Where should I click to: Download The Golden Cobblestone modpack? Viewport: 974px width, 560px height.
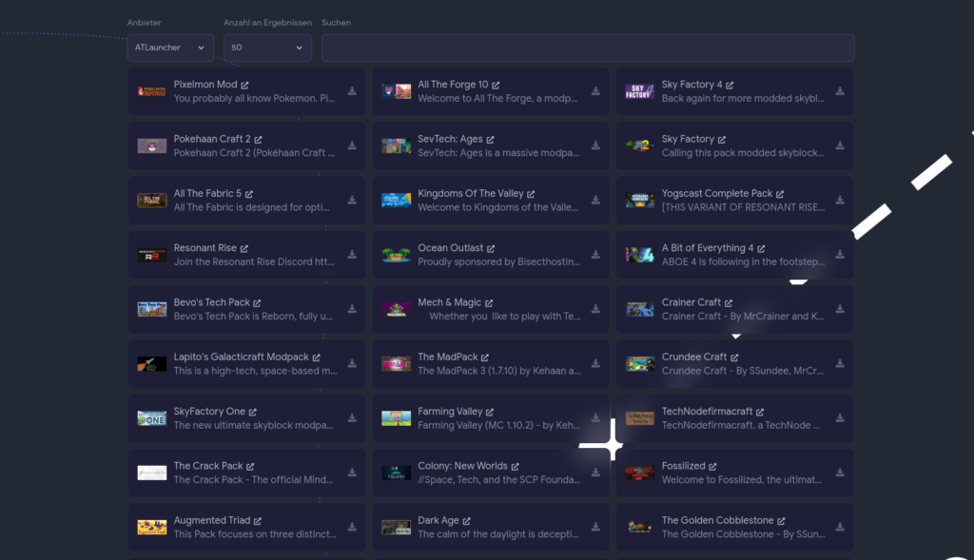pos(840,527)
